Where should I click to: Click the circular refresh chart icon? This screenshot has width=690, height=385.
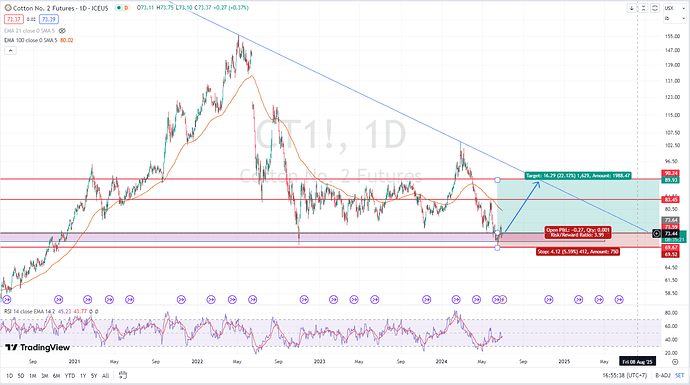click(x=655, y=8)
